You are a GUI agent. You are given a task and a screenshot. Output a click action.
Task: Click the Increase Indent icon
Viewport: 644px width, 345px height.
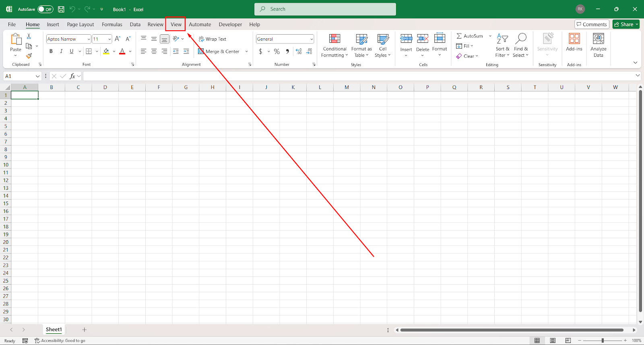(x=186, y=51)
